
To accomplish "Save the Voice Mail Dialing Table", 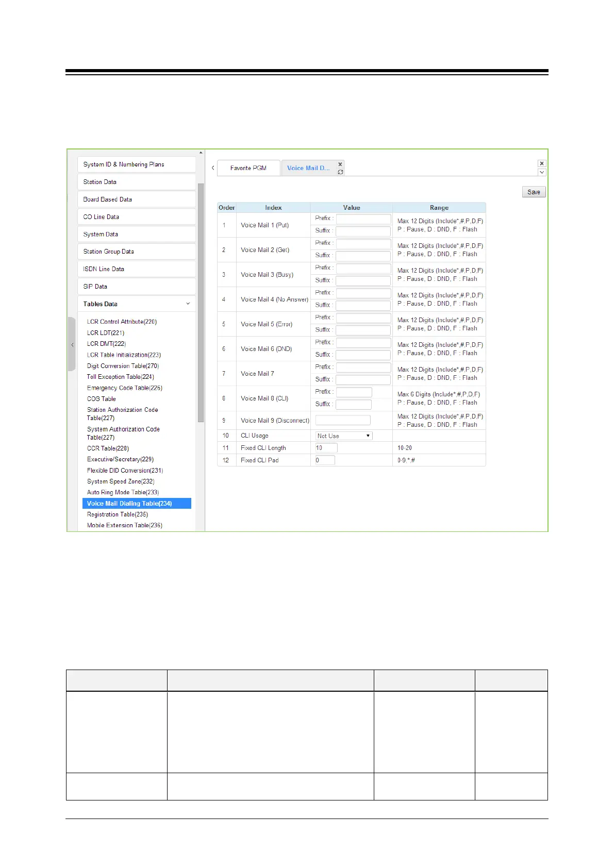I will pyautogui.click(x=534, y=192).
